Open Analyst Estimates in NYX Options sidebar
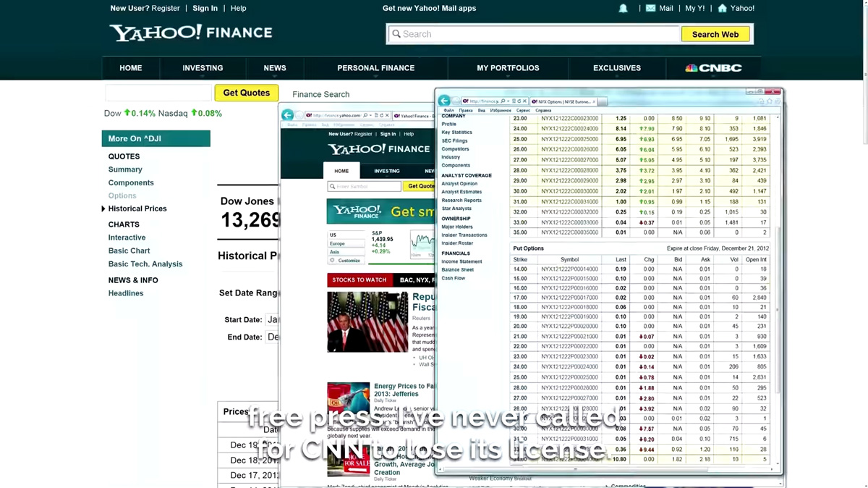This screenshot has width=868, height=488. click(461, 192)
